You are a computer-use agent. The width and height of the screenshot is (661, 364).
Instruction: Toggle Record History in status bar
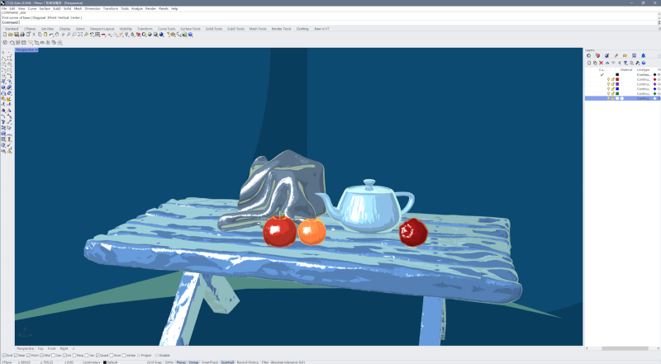pyautogui.click(x=247, y=362)
